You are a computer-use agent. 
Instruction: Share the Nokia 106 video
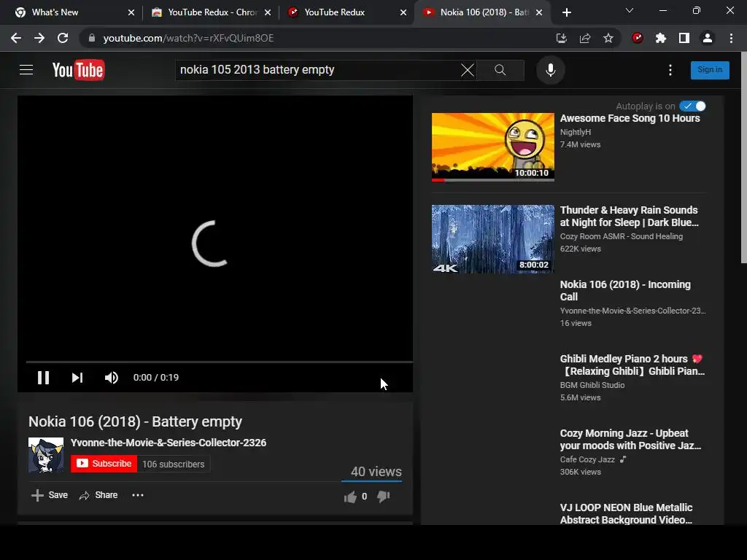point(98,495)
